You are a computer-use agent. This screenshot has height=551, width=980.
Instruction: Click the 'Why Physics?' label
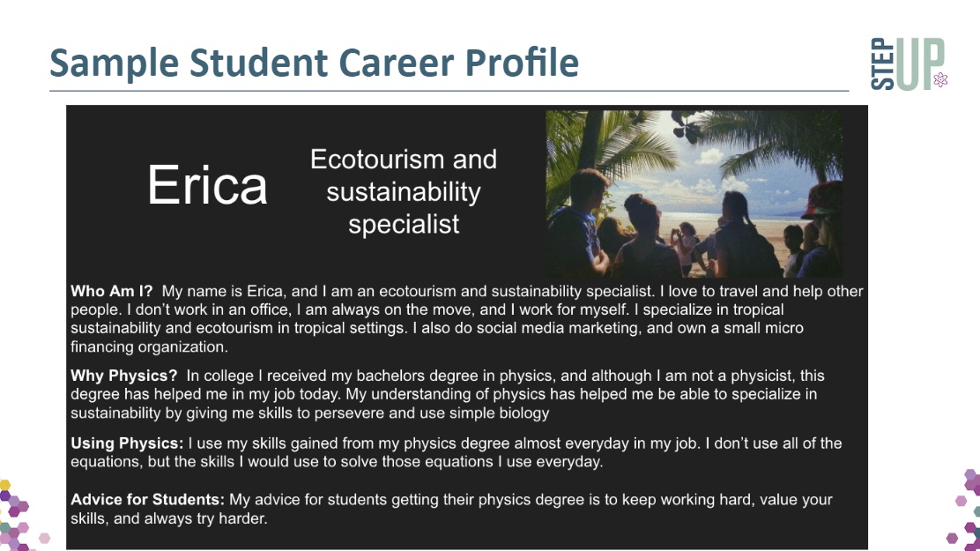123,376
